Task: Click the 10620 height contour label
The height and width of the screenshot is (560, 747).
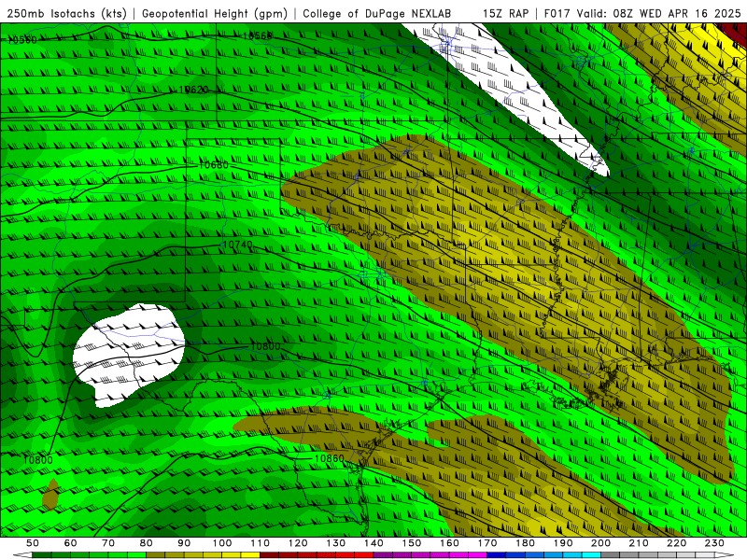Action: coord(193,90)
